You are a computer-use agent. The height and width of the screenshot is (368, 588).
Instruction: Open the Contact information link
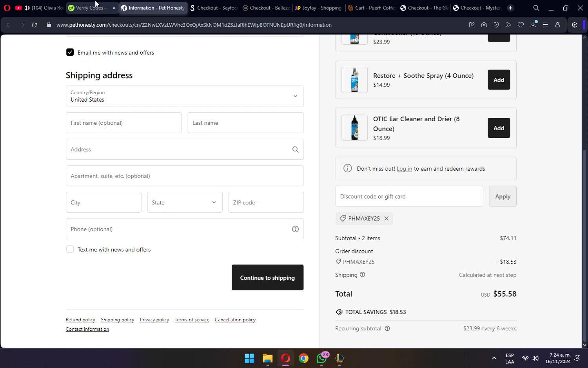tap(87, 329)
